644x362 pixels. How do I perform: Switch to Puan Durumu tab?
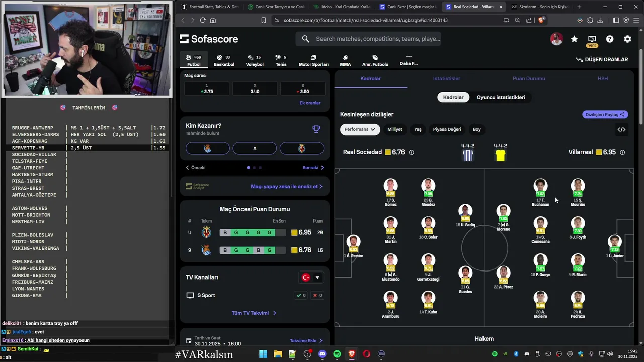pos(529,79)
